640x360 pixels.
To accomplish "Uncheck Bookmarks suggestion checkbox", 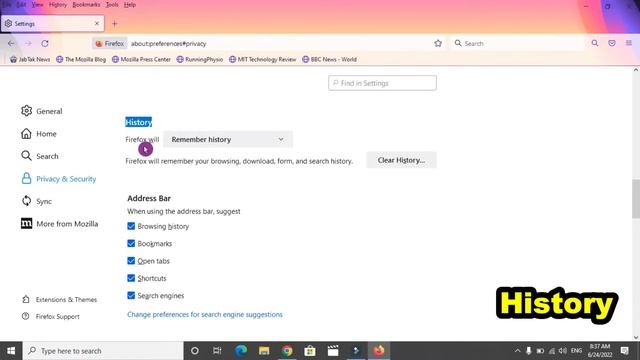I will point(131,244).
